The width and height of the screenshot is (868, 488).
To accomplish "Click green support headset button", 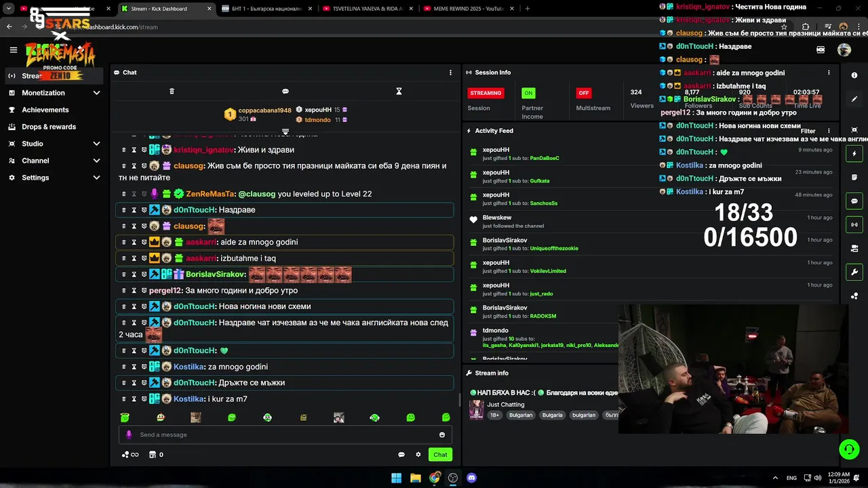I will point(849,449).
